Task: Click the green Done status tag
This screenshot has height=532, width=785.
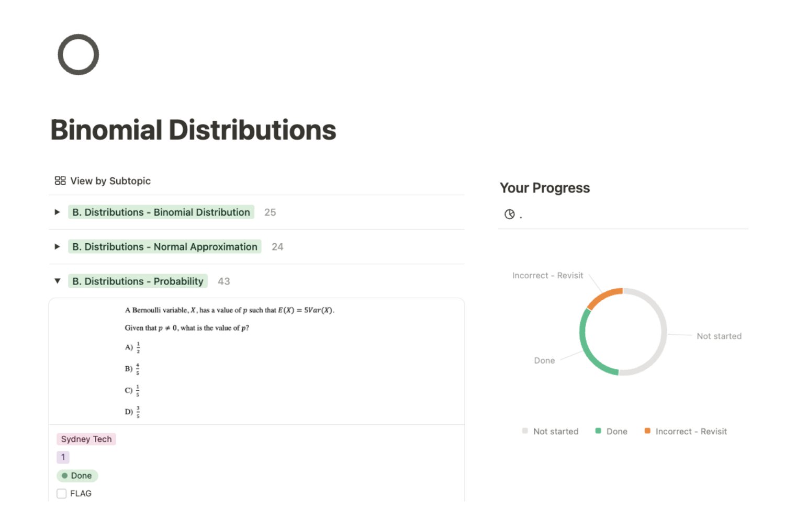Action: click(77, 476)
